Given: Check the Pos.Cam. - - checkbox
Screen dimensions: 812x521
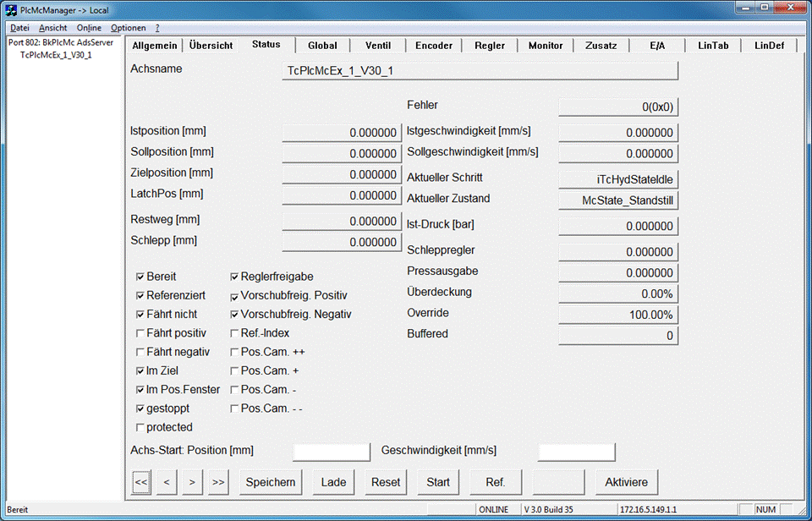Looking at the screenshot, I should pyautogui.click(x=234, y=409).
